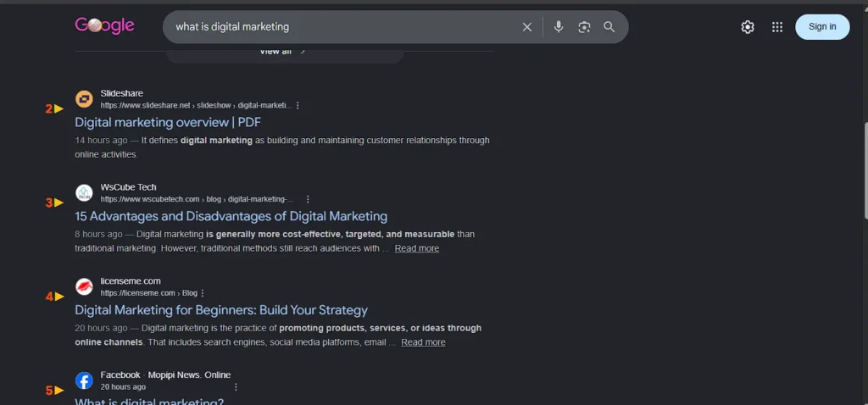Click the Facebook favicon
868x405 pixels.
(84, 380)
